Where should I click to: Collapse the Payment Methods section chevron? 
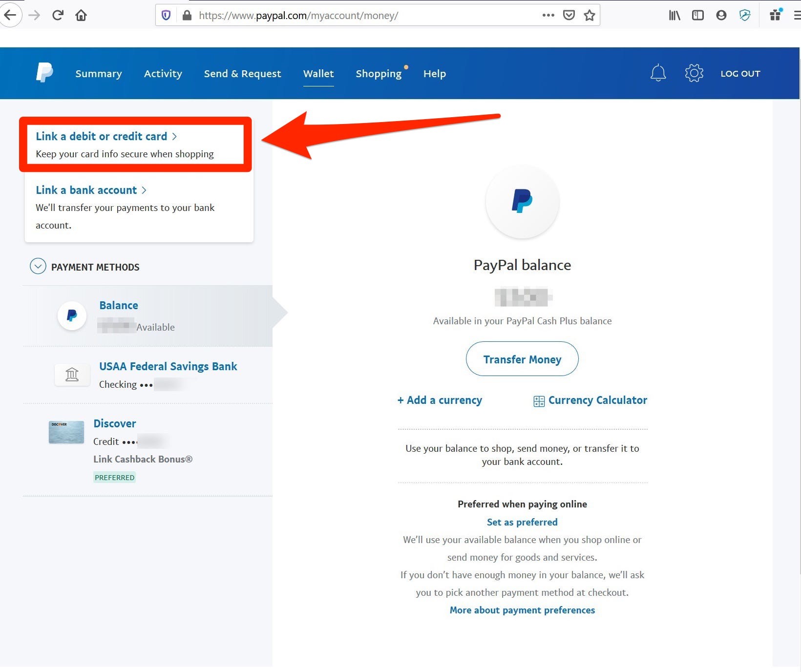[38, 266]
